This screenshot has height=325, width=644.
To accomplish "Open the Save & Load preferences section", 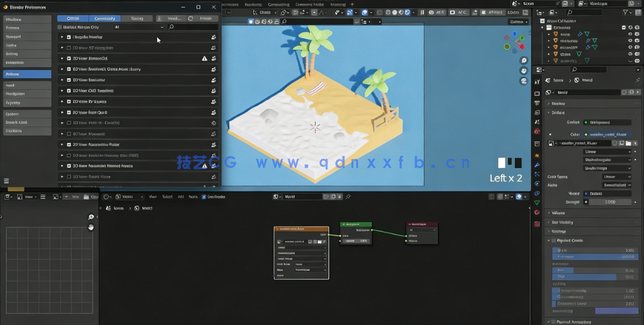I will point(27,122).
